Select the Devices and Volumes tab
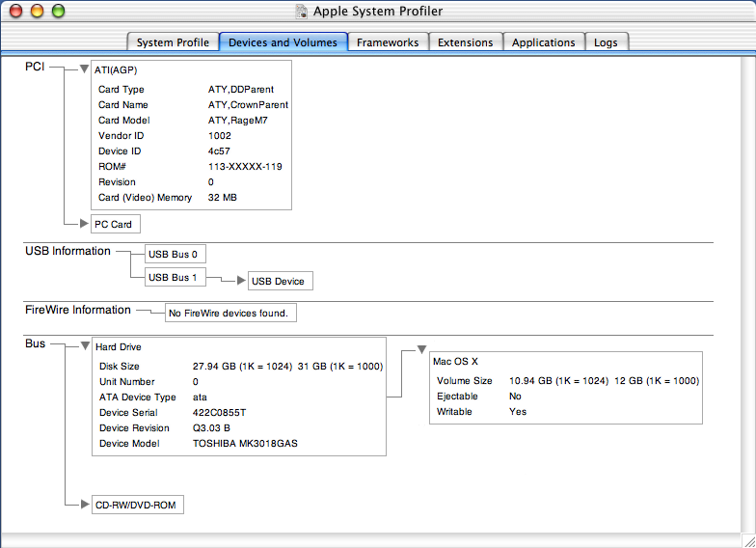756x548 pixels. pos(283,42)
